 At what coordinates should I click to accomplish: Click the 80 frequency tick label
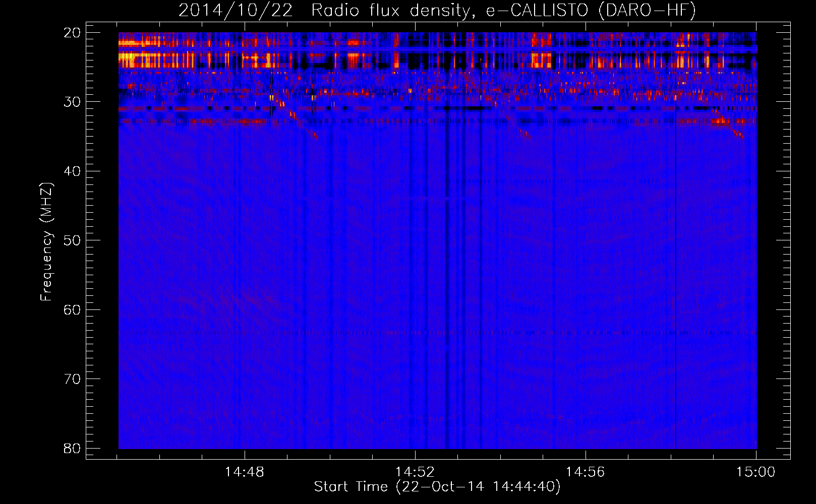(72, 448)
